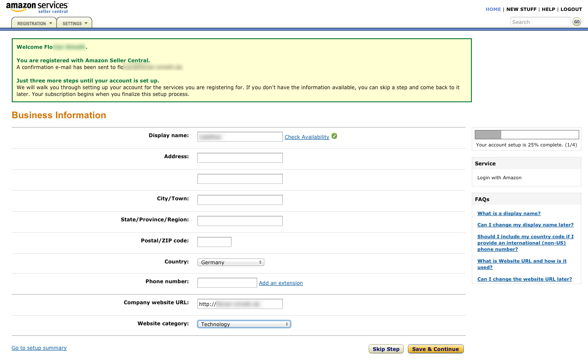Open the Website category dropdown

(x=244, y=324)
